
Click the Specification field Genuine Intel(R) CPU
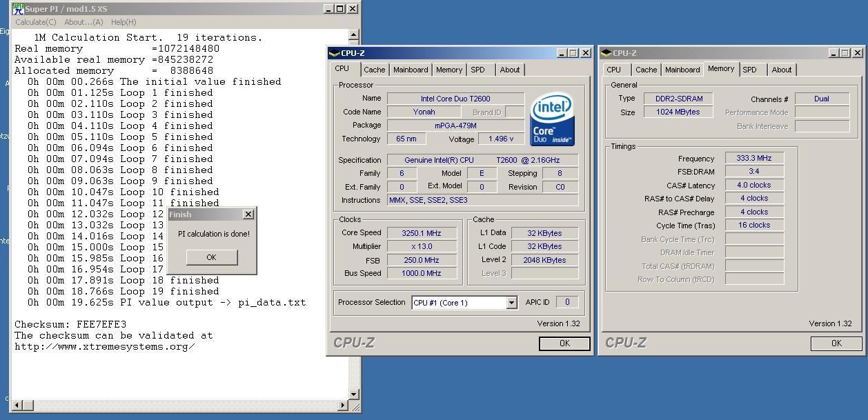click(x=482, y=160)
